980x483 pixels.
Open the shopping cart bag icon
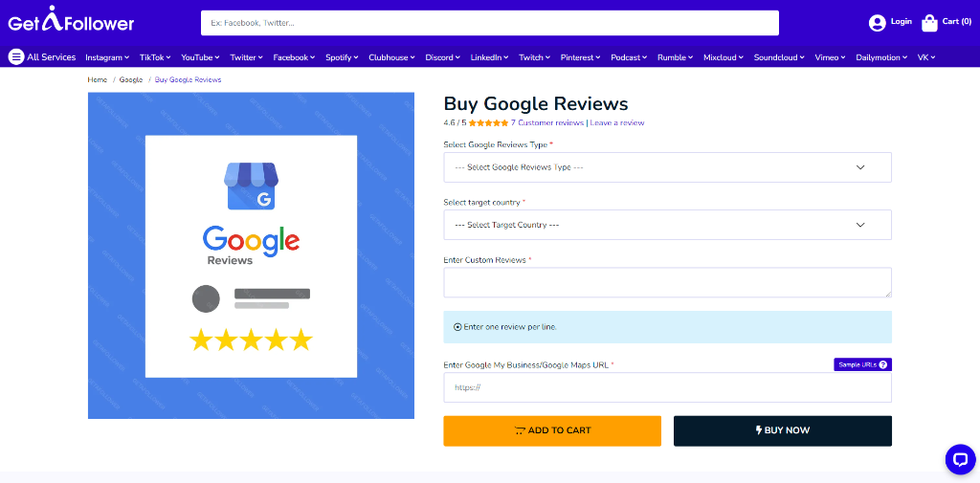pos(929,23)
